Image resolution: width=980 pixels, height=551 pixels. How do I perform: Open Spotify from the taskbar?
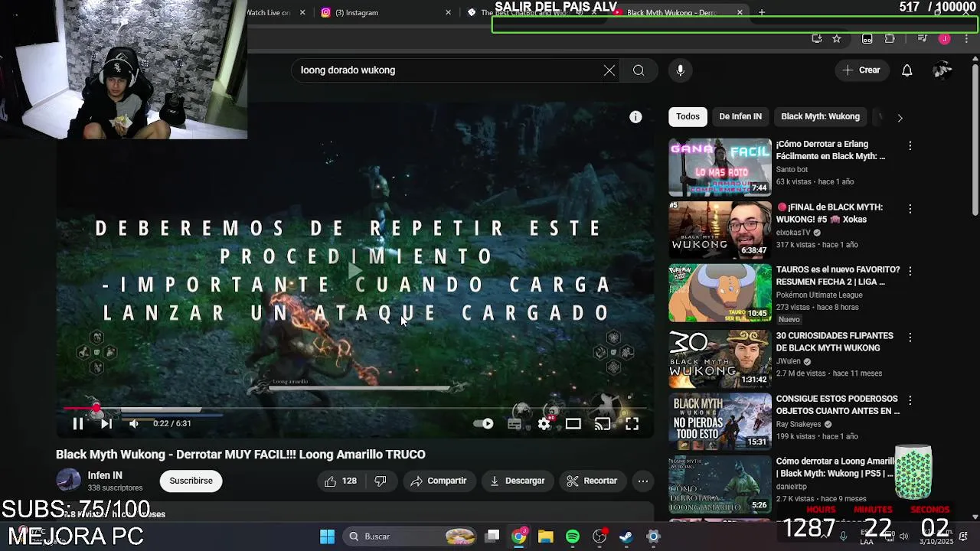[573, 536]
